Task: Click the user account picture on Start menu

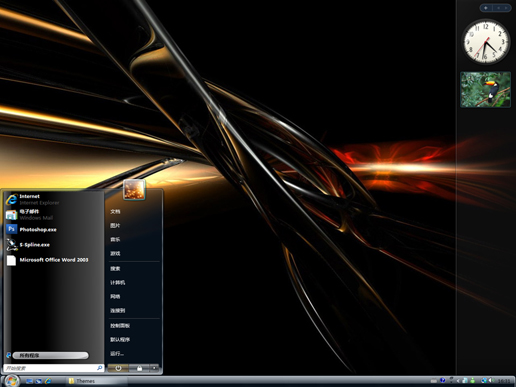Action: [x=134, y=190]
